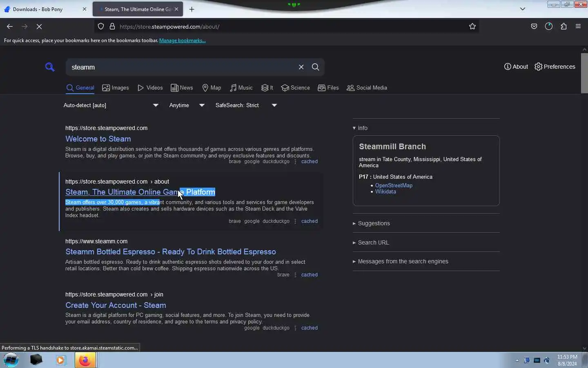
Task: Open the Firefox hamburger menu
Action: [578, 27]
